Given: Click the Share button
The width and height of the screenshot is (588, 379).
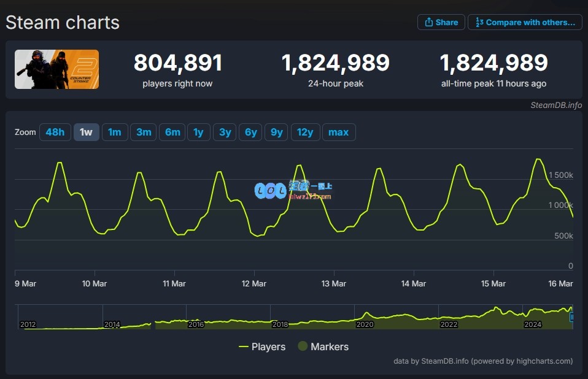Looking at the screenshot, I should [x=441, y=23].
